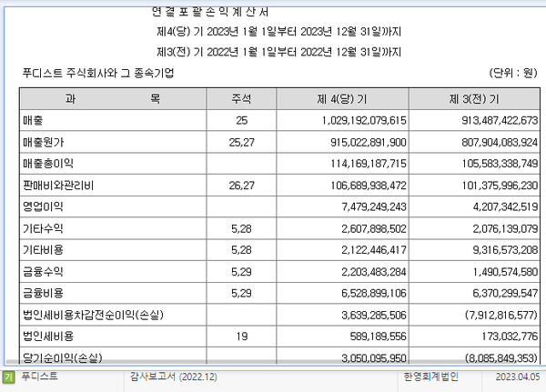Screen dimensions: 546x392
Task: Click the value (7,912,816,577)
Action: (x=501, y=315)
